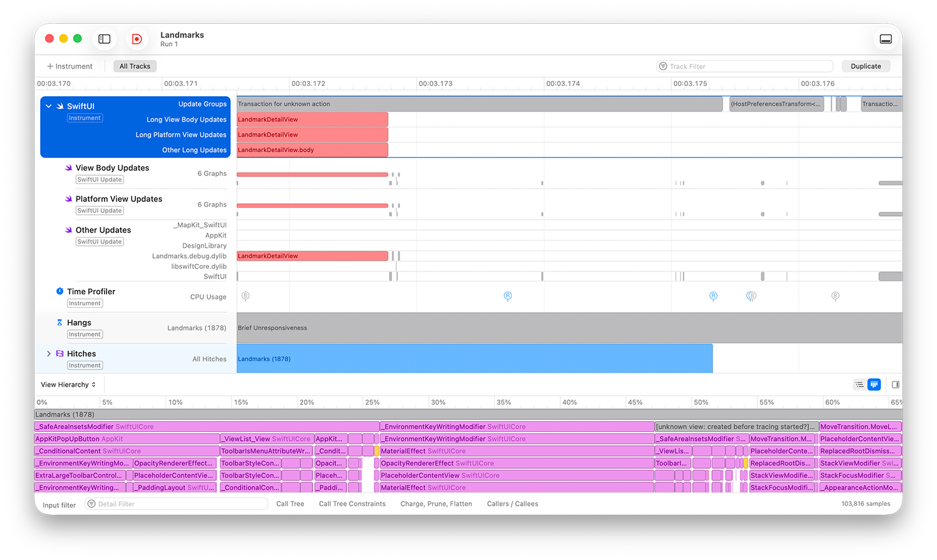Click the Hitches instrument icon
937x560 pixels.
[x=60, y=354]
